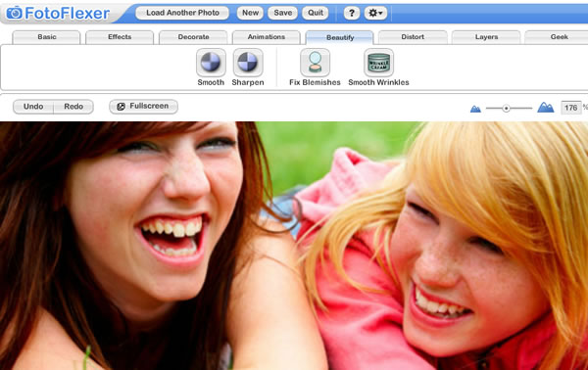This screenshot has height=370, width=588.
Task: Redo the last edit
Action: coord(73,107)
